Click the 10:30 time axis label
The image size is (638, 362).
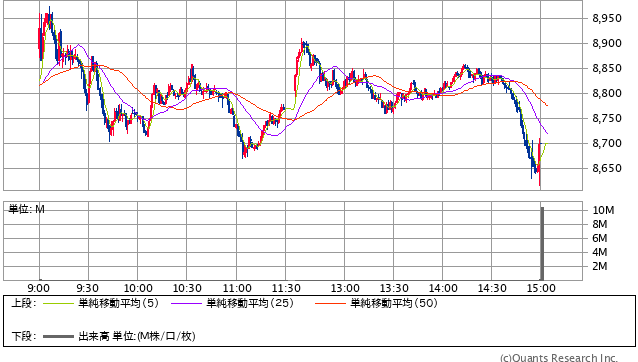click(x=187, y=288)
